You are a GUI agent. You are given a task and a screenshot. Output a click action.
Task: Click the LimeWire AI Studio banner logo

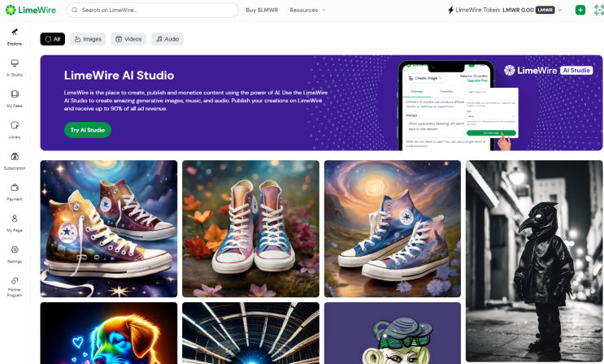(x=549, y=70)
